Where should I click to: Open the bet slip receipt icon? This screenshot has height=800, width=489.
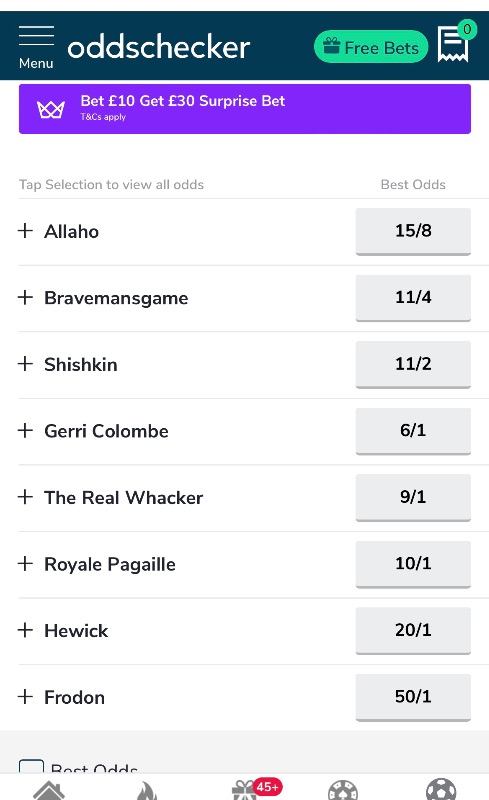(453, 44)
